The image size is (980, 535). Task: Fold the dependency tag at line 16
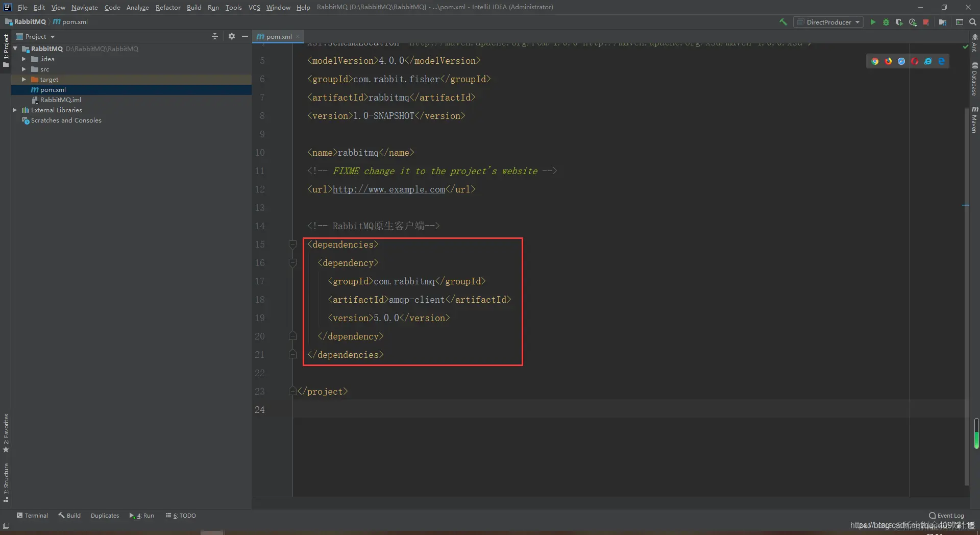[x=292, y=263]
